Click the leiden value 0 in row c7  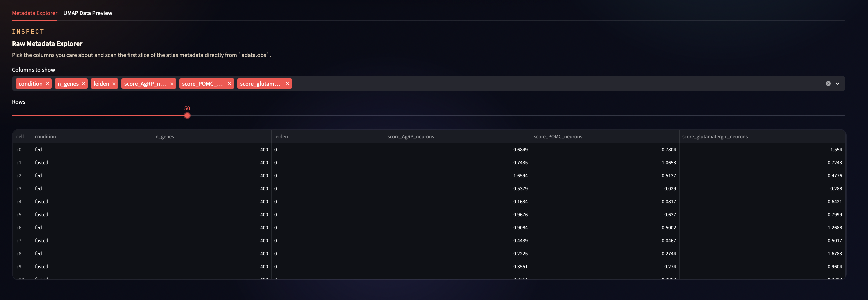click(328, 241)
